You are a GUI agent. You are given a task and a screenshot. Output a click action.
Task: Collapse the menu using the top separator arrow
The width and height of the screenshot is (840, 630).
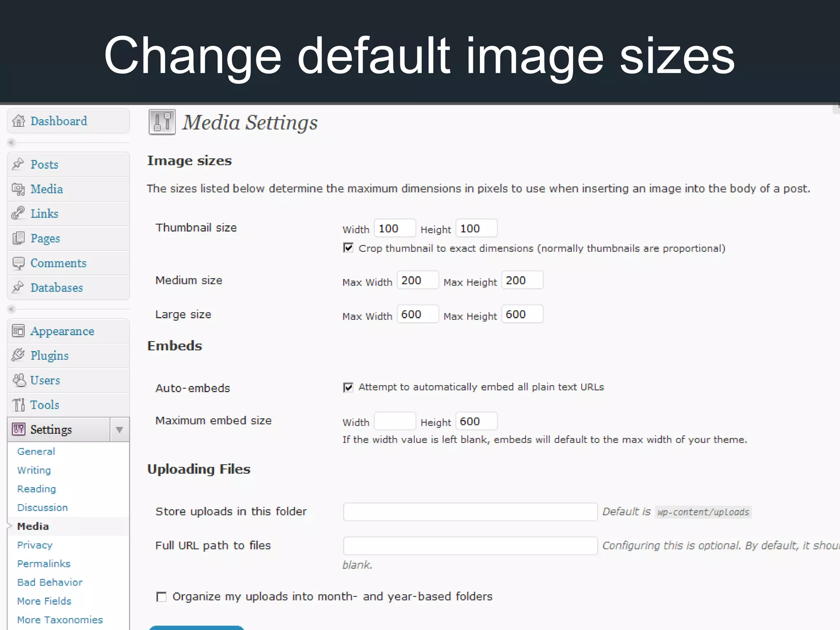click(x=11, y=143)
